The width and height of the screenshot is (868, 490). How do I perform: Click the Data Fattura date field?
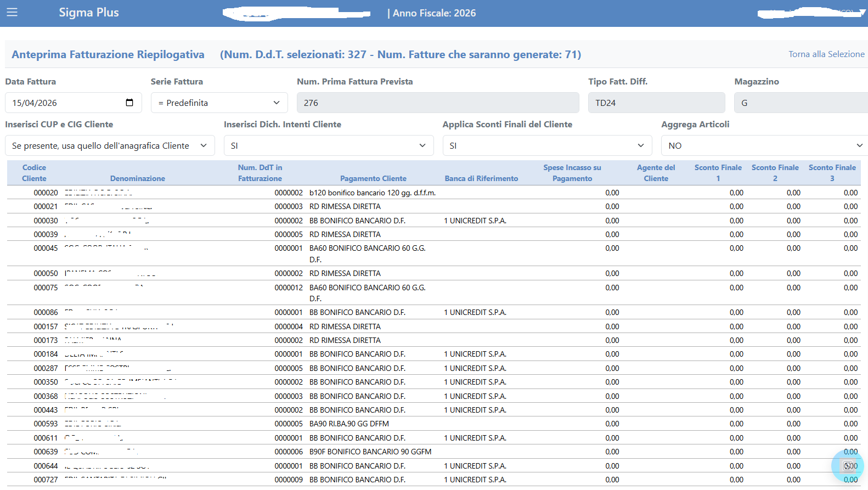[x=66, y=103]
